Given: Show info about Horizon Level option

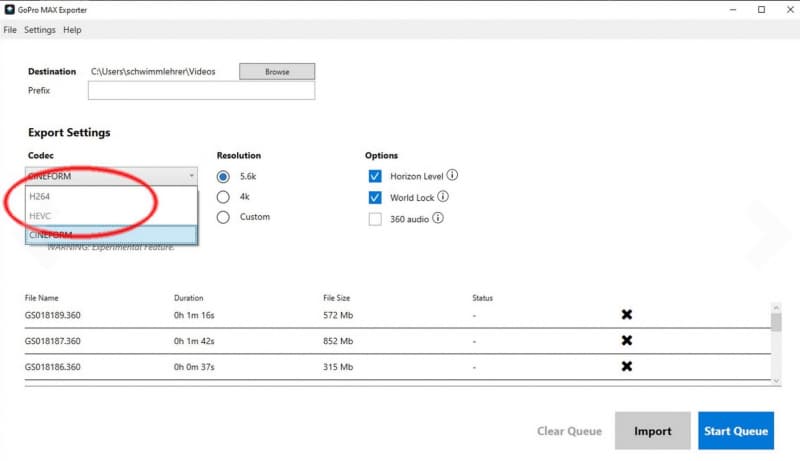Looking at the screenshot, I should pos(452,175).
